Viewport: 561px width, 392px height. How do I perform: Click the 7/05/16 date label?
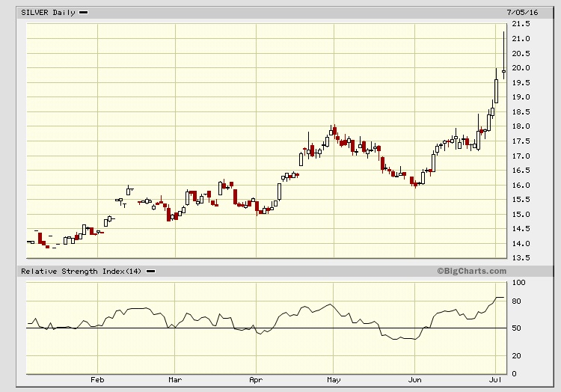point(523,13)
